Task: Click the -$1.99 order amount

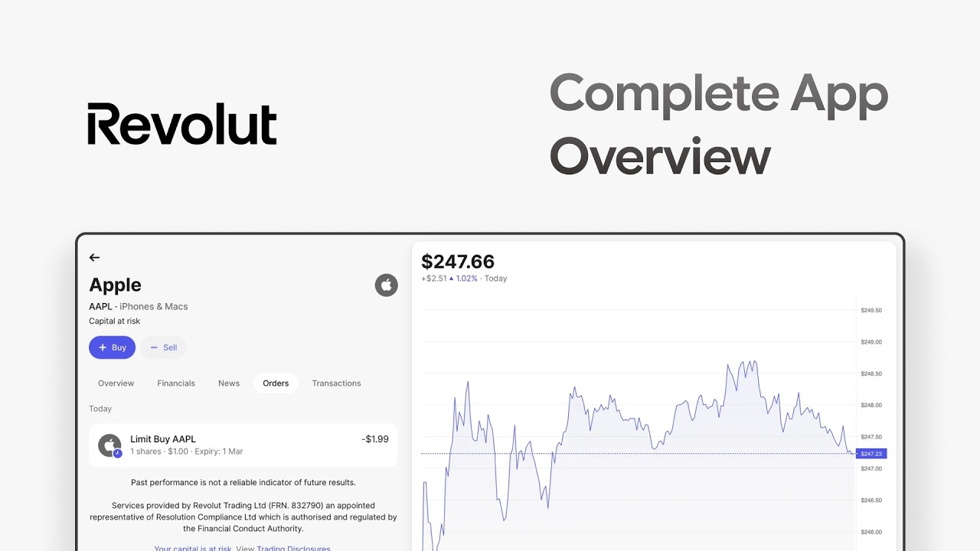Action: click(375, 439)
